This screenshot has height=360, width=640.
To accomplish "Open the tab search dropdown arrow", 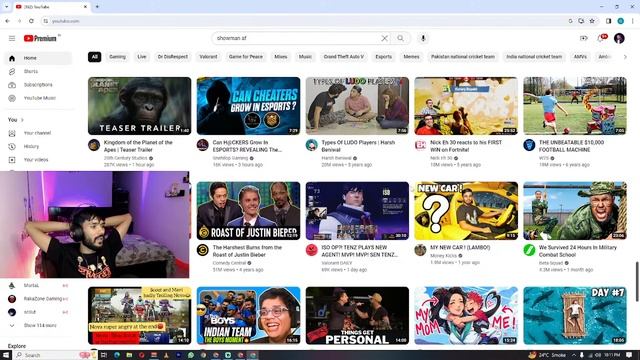I will pyautogui.click(x=7, y=7).
